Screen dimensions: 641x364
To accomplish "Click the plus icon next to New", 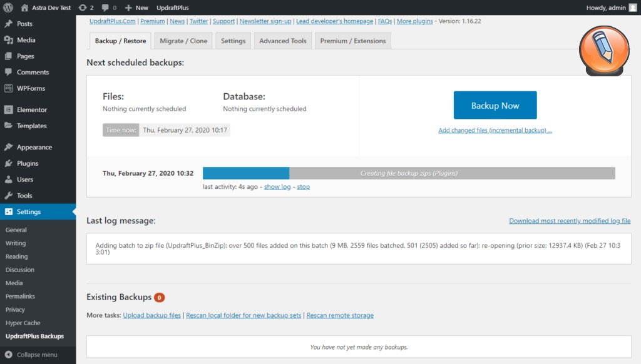I will click(x=128, y=8).
